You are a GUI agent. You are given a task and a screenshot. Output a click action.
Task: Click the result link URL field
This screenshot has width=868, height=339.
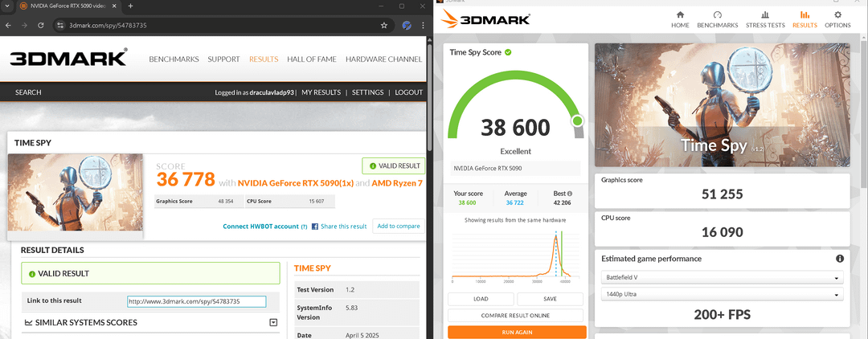click(x=197, y=301)
